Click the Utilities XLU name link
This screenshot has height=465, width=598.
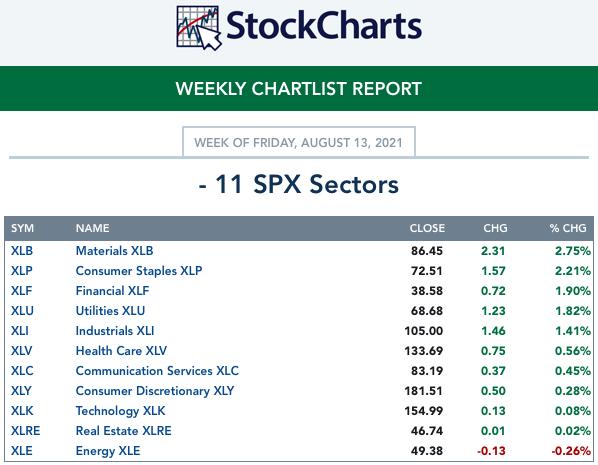(110, 311)
